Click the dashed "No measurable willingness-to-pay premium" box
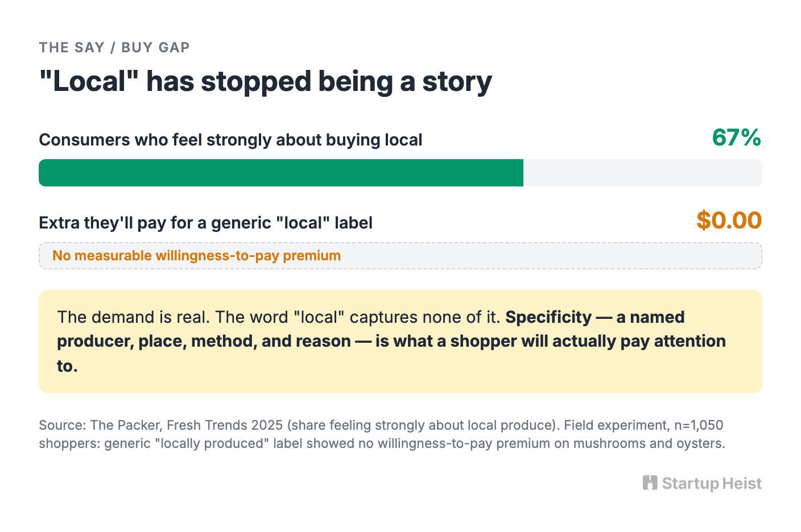The height and width of the screenshot is (532, 801). pos(400,256)
